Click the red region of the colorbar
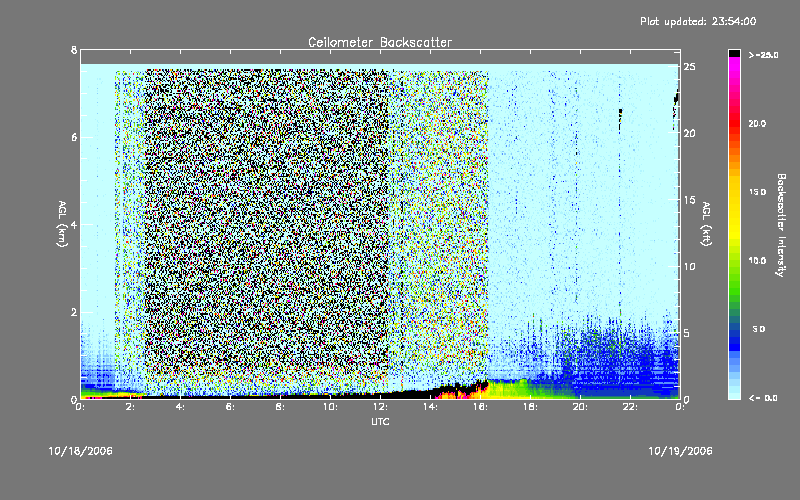 [x=734, y=125]
